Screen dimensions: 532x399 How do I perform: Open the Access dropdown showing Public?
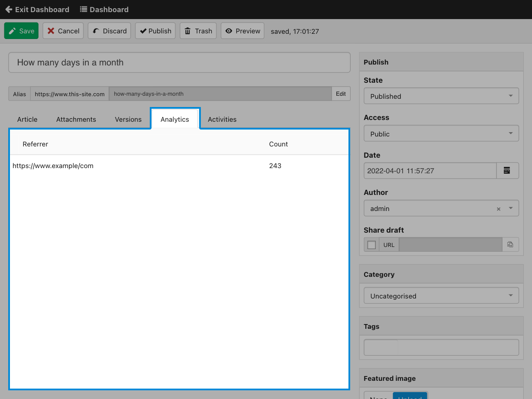441,134
